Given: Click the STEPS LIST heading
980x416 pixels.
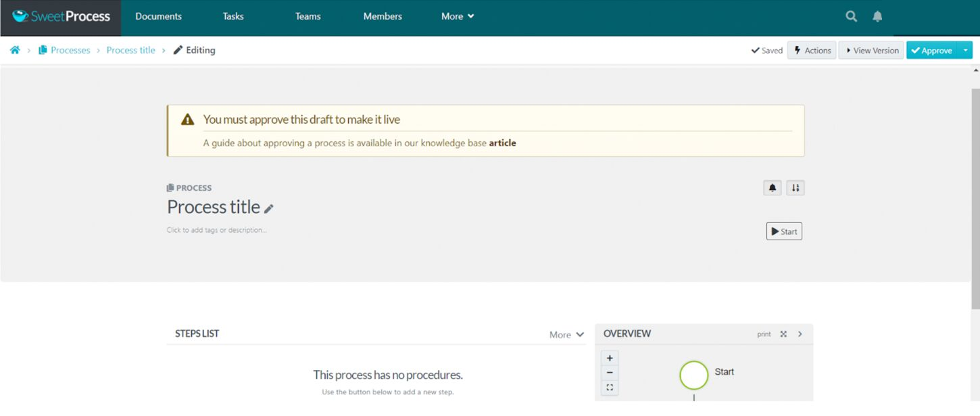Looking at the screenshot, I should (197, 333).
